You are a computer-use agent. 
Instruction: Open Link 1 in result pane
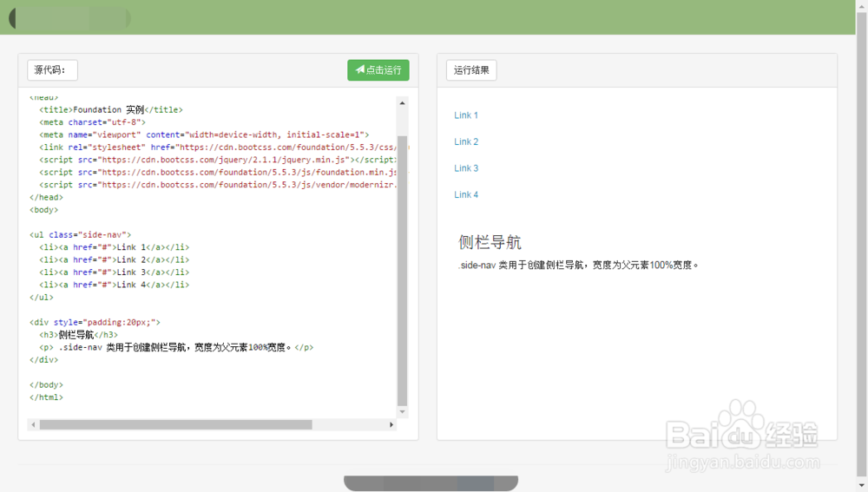tap(466, 115)
